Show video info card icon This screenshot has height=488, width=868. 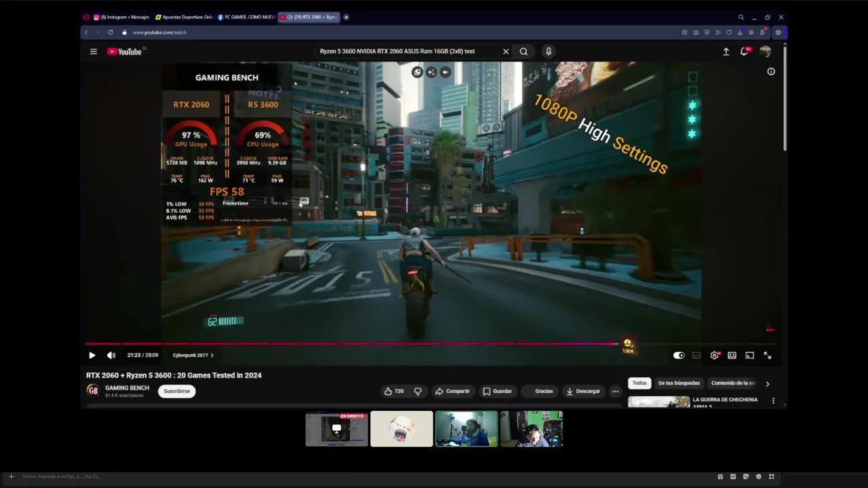(x=771, y=71)
